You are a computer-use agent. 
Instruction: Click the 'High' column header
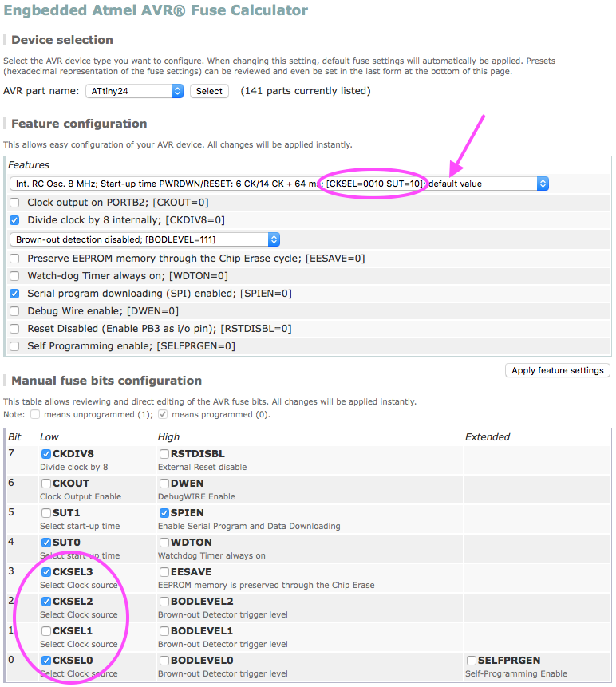click(x=168, y=436)
